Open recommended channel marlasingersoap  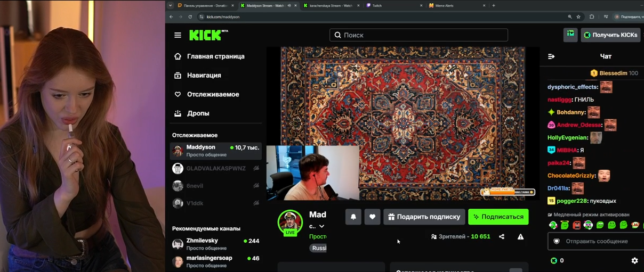coord(215,261)
